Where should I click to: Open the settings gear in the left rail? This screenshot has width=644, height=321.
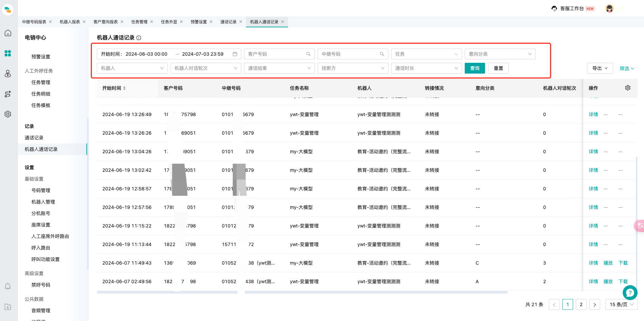pos(8,114)
